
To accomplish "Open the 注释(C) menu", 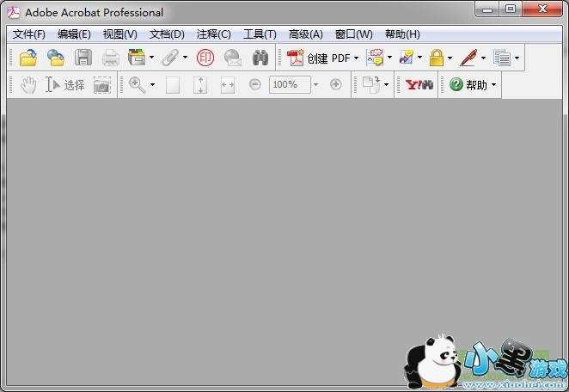I will (x=213, y=34).
